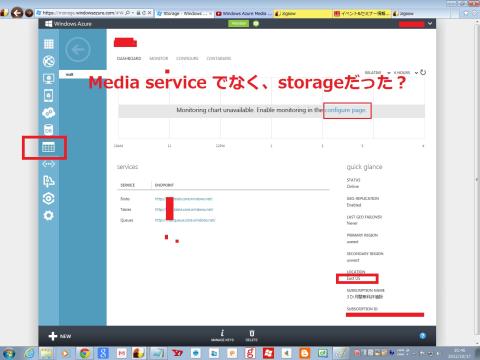Open Cloud Services gear-cloud icon in sidebar

(x=49, y=113)
